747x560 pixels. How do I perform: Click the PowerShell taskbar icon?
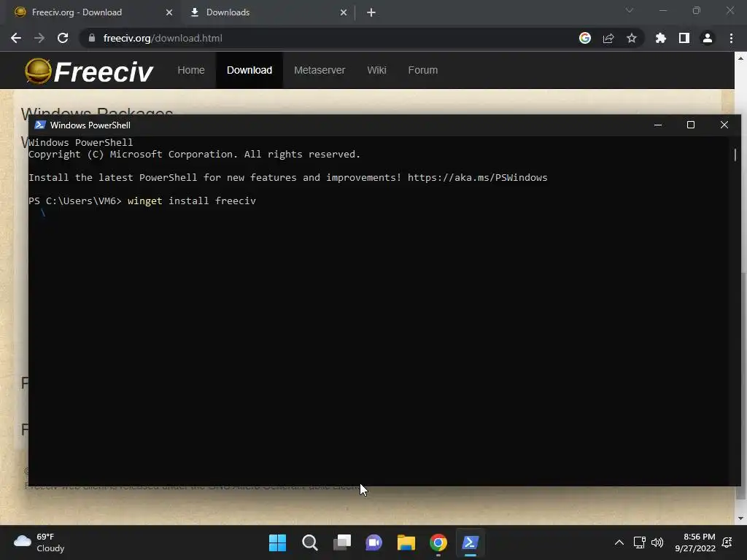click(471, 542)
